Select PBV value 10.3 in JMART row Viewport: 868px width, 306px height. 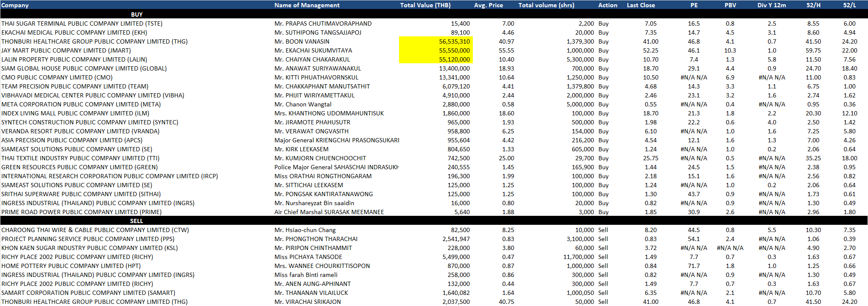pyautogui.click(x=730, y=50)
